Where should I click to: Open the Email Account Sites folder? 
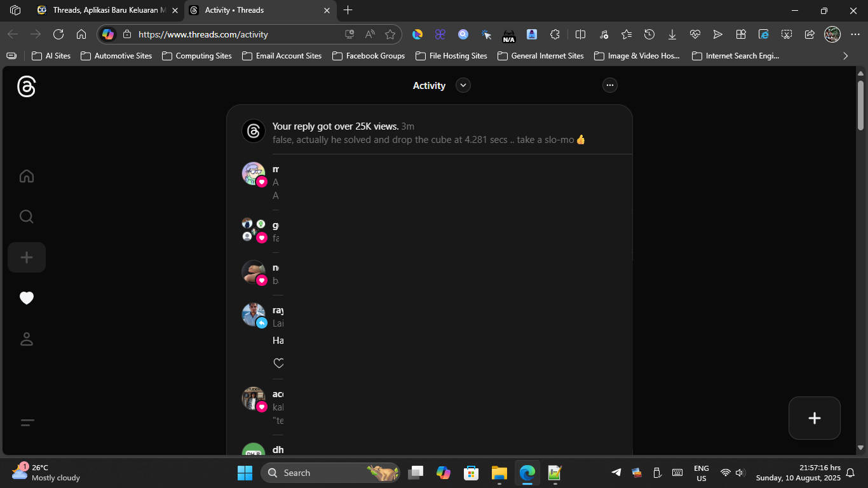tap(282, 56)
